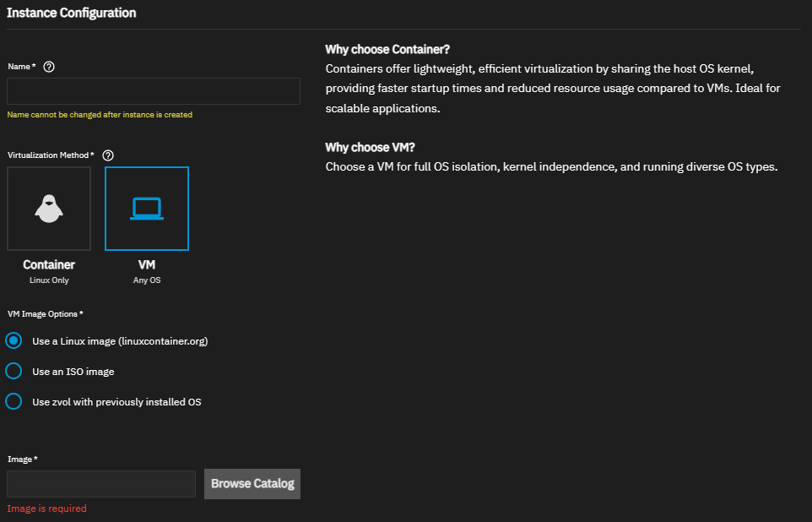Viewport: 812px width, 522px height.
Task: Click the 'Any OS' caption text
Action: tap(147, 280)
